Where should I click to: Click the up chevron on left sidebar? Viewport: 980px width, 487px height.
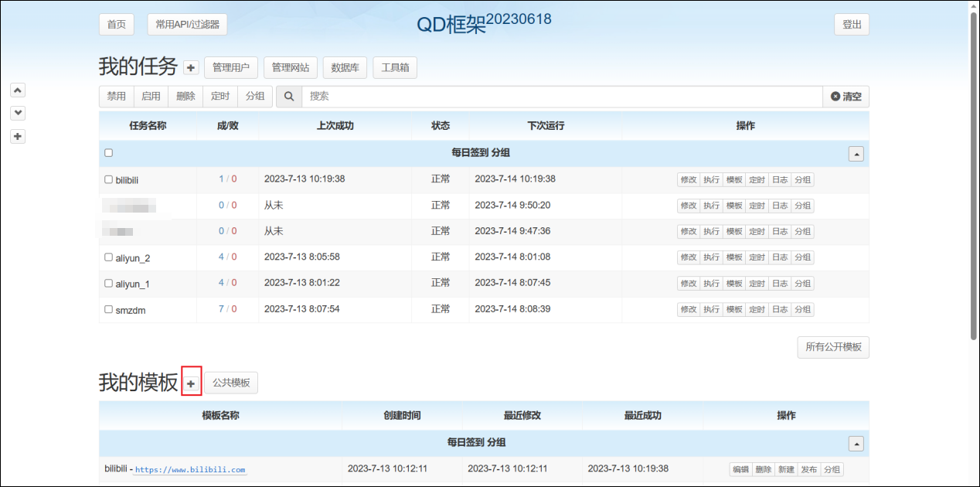click(x=19, y=90)
